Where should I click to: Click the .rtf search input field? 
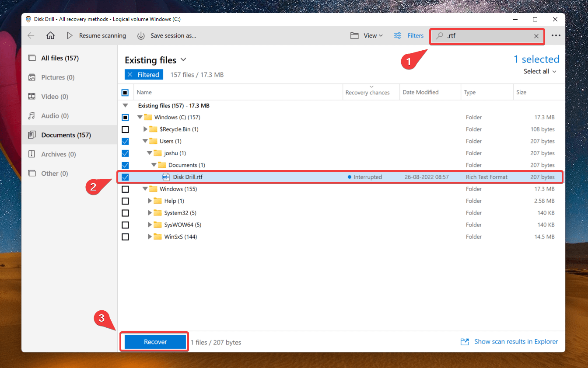(488, 36)
